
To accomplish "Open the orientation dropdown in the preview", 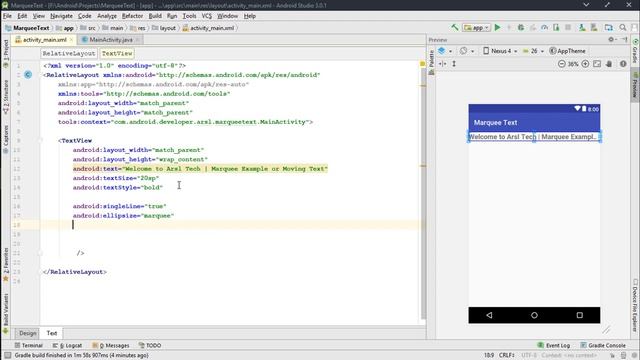I will pyautogui.click(x=467, y=51).
